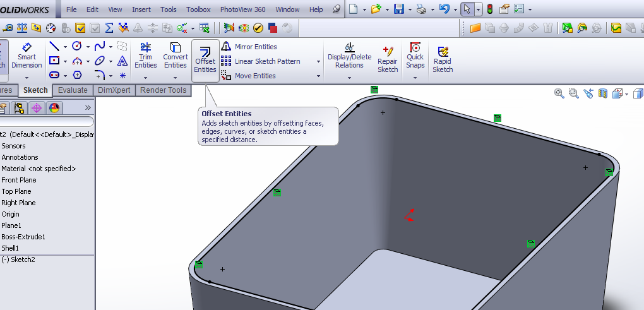Expand the Linear Sketch Pattern dropdown arrow
Viewport: 644px width, 310px height.
[x=318, y=62]
